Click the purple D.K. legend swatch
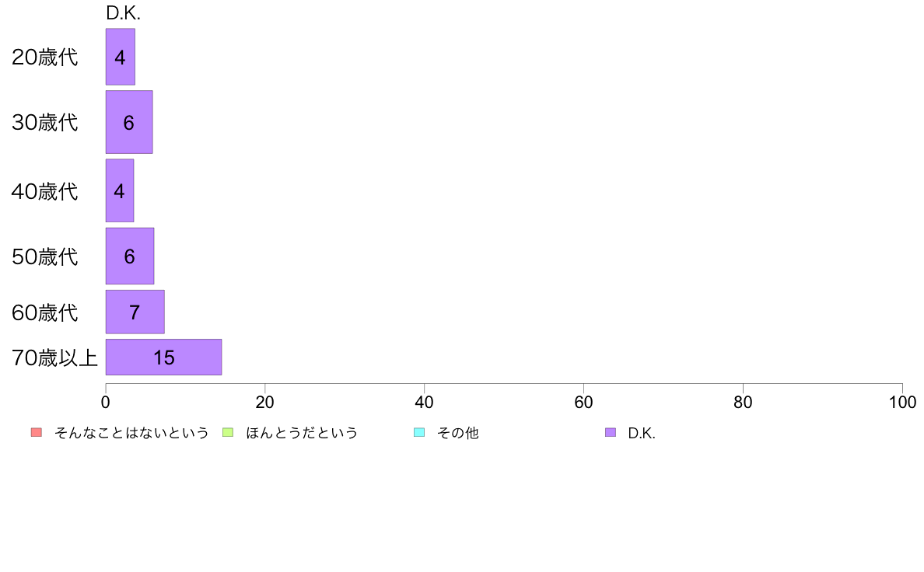Image resolution: width=924 pixels, height=572 pixels. 611,432
